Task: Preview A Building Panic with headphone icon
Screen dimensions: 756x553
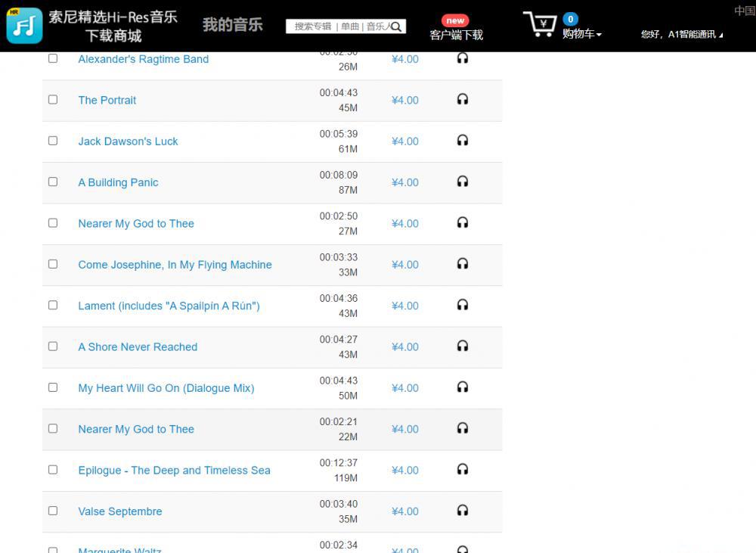Action: point(463,182)
